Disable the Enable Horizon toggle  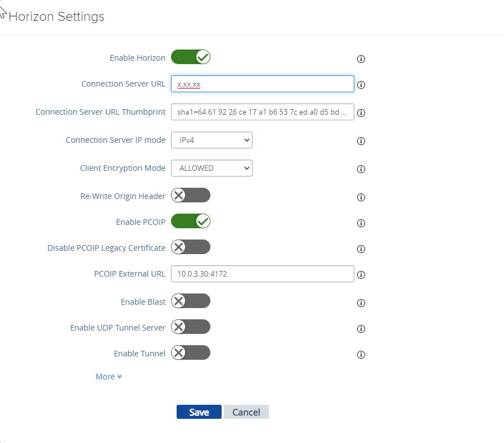(x=191, y=57)
